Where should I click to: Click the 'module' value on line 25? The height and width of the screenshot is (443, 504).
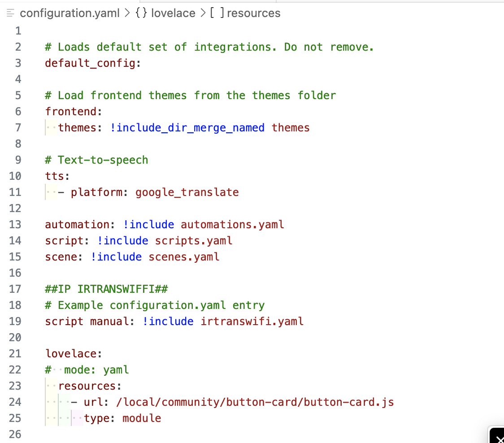point(142,418)
